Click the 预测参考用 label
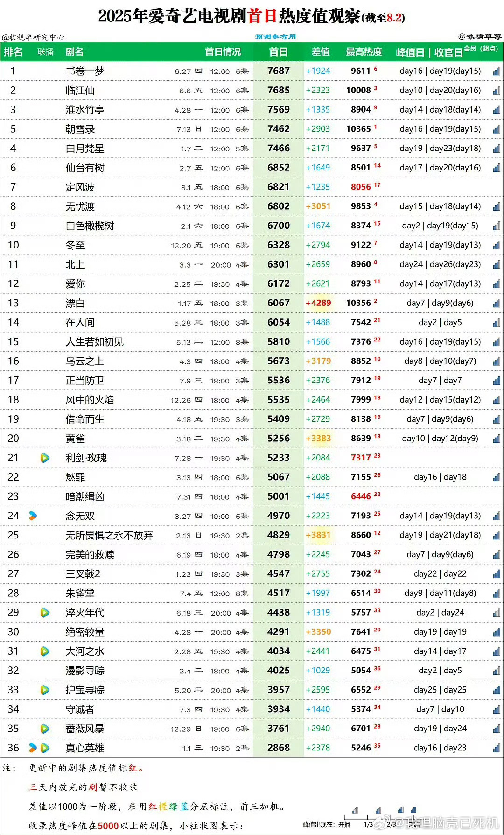 click(x=275, y=36)
